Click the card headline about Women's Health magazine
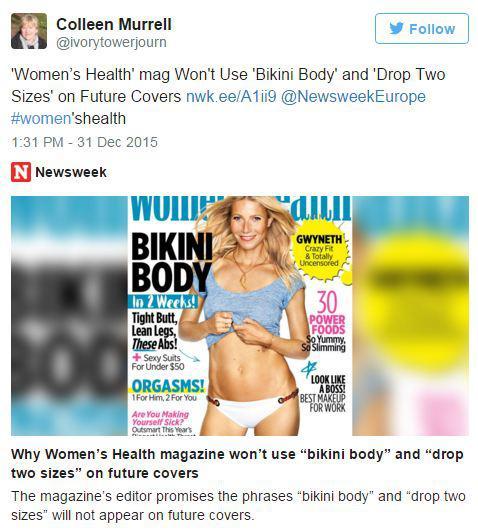 coord(237,463)
